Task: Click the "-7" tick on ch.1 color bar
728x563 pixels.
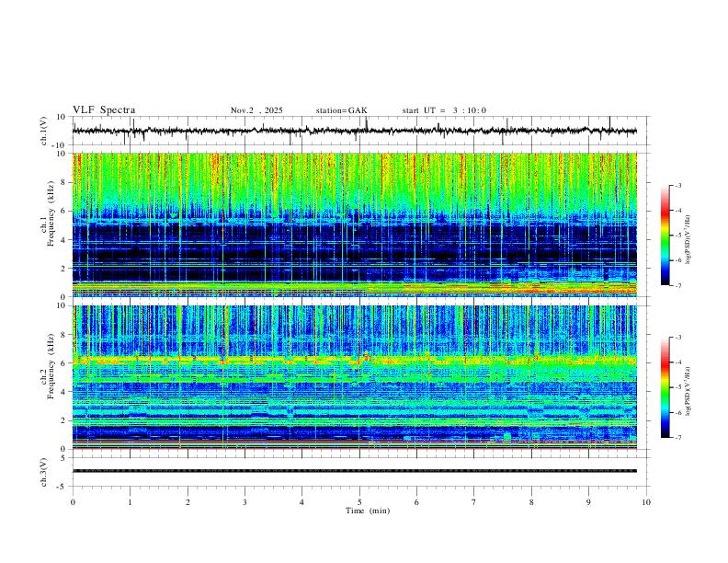Action: [x=677, y=285]
